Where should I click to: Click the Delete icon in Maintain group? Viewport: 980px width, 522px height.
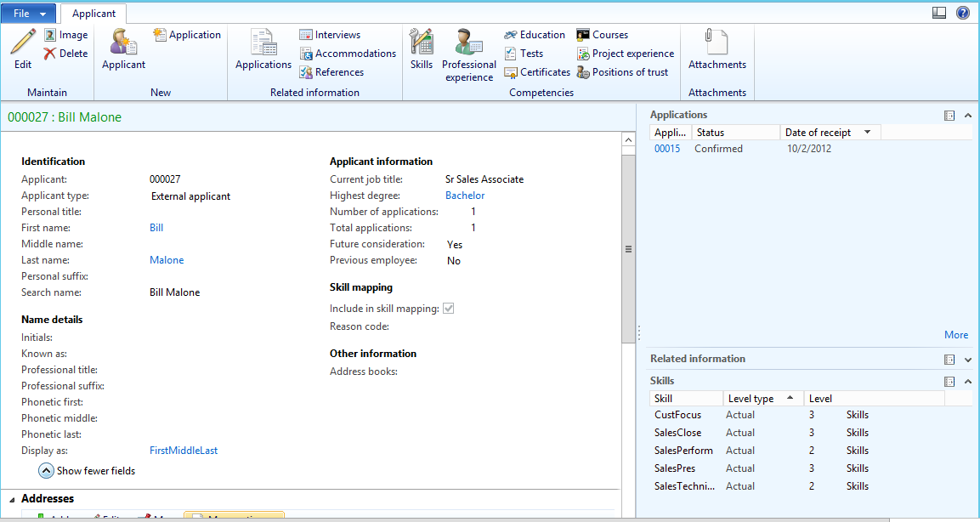coord(50,54)
